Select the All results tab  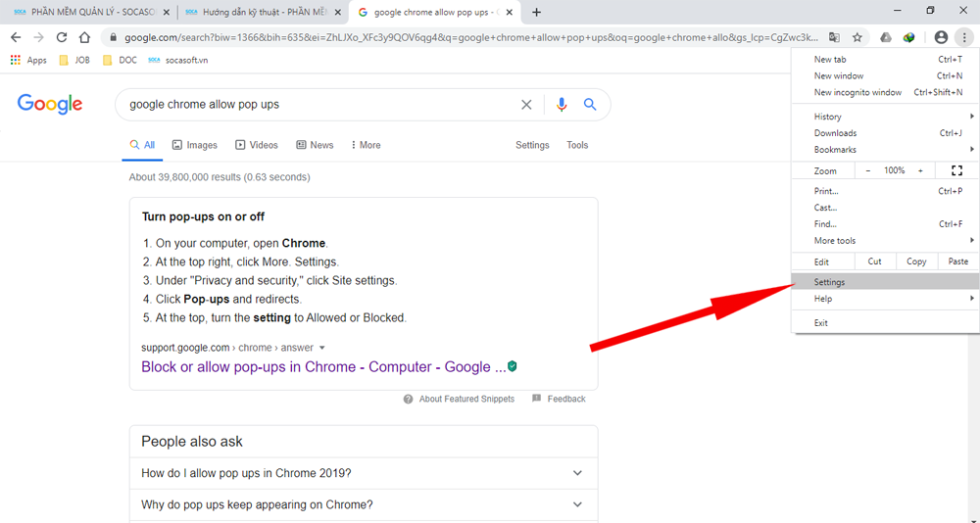pos(142,145)
